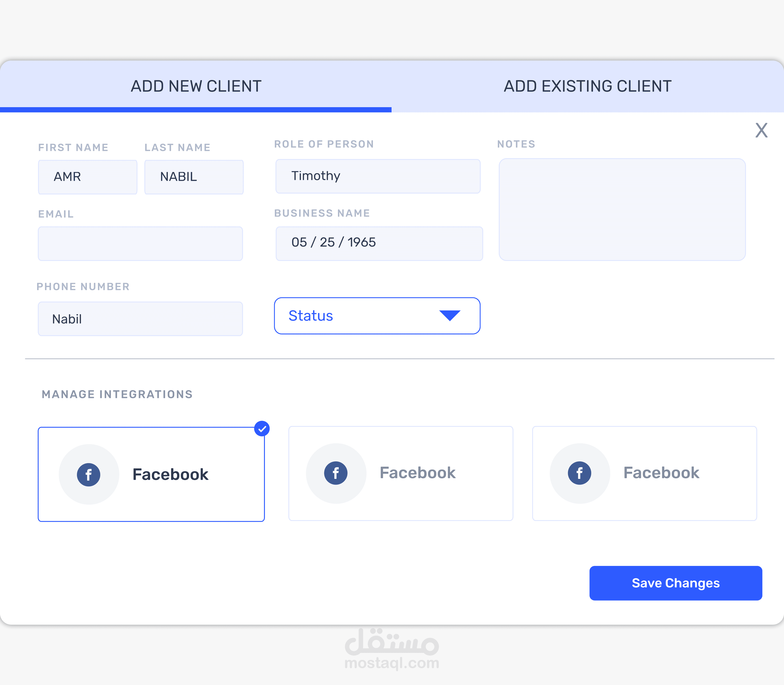Image resolution: width=784 pixels, height=685 pixels.
Task: Select the middle Facebook integration card
Action: pyautogui.click(x=400, y=473)
